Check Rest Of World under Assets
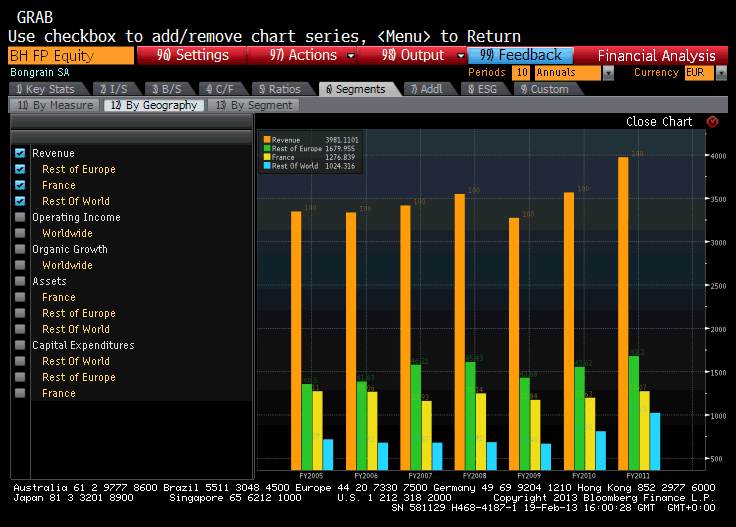The height and width of the screenshot is (527, 736). pyautogui.click(x=20, y=328)
